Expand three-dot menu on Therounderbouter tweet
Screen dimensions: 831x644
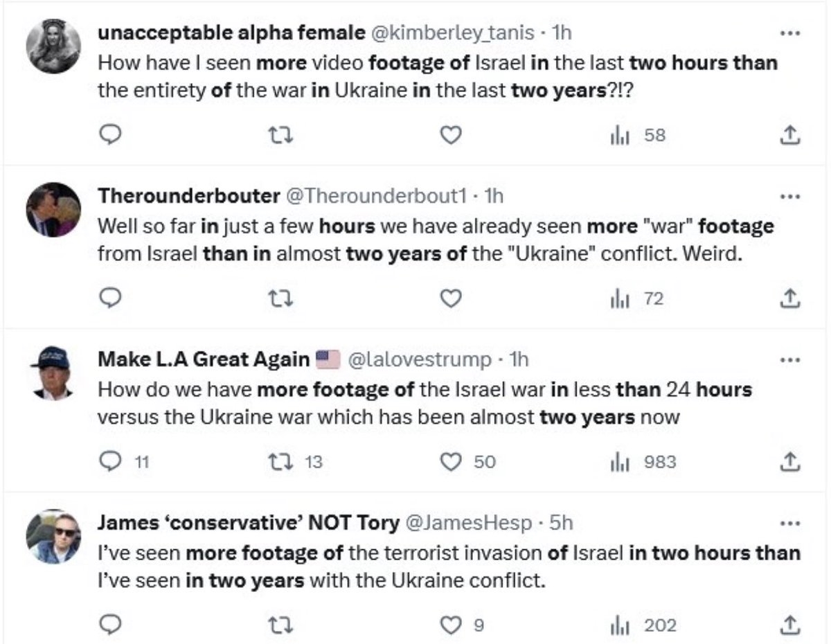(790, 196)
